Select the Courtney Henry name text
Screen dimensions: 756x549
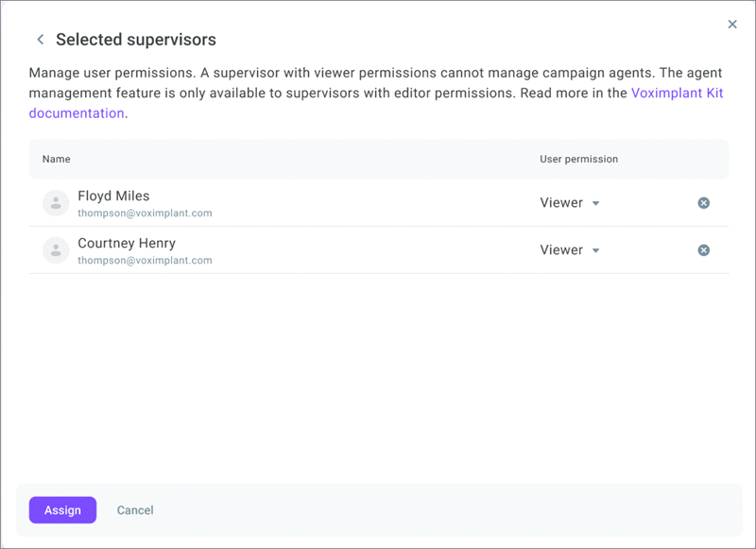point(127,243)
